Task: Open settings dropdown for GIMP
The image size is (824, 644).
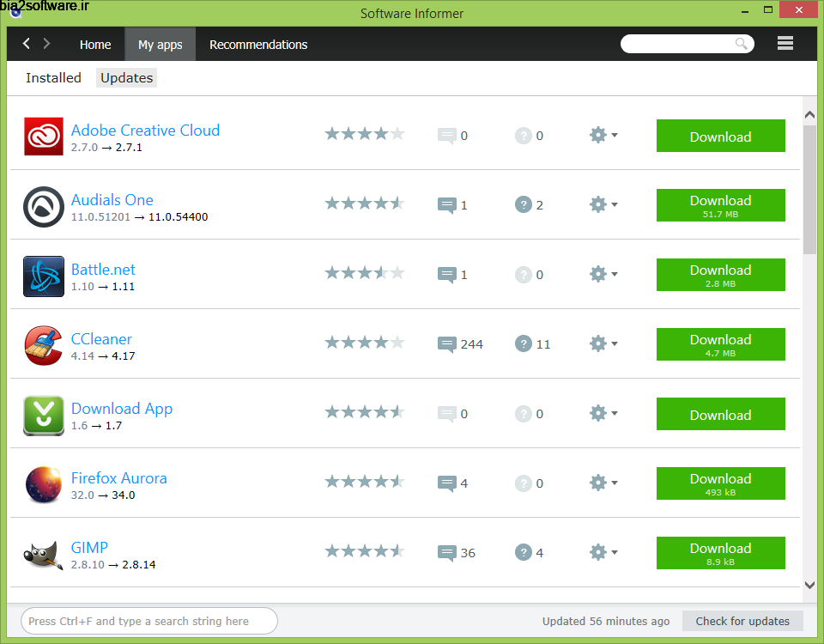Action: click(x=603, y=553)
